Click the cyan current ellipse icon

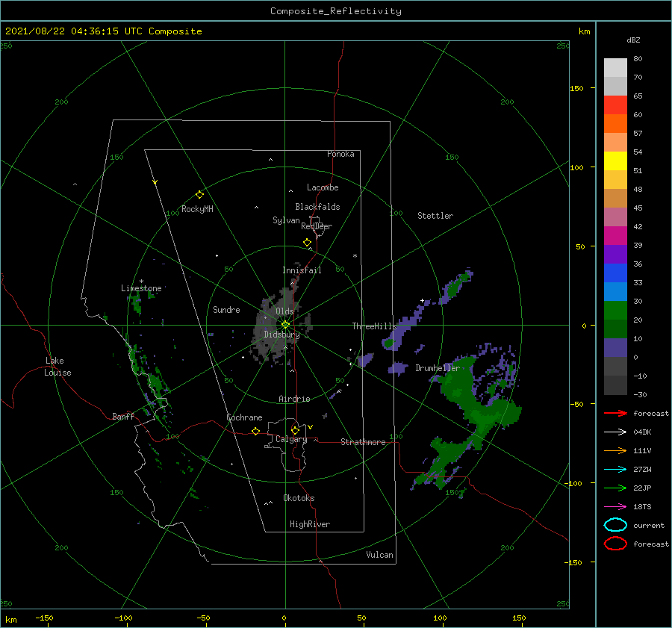click(x=615, y=525)
